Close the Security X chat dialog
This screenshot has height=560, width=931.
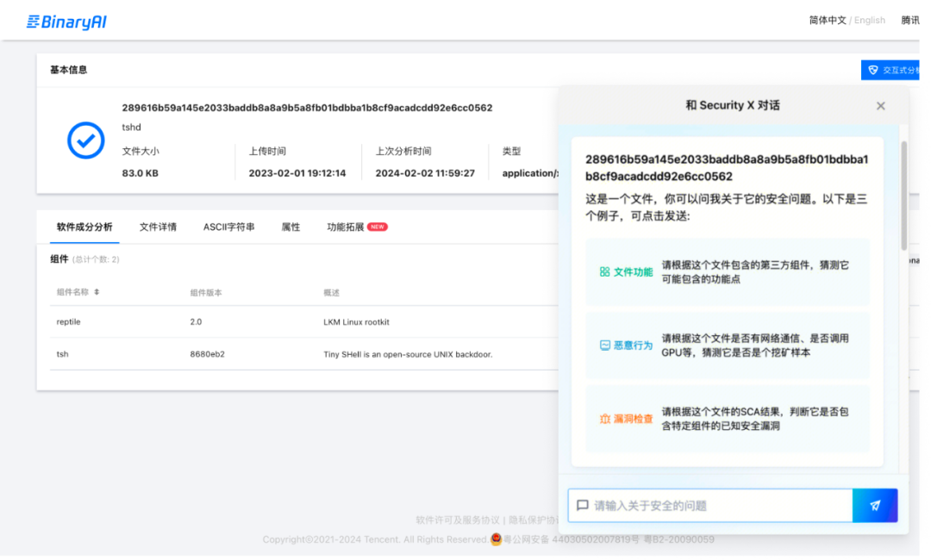point(880,106)
